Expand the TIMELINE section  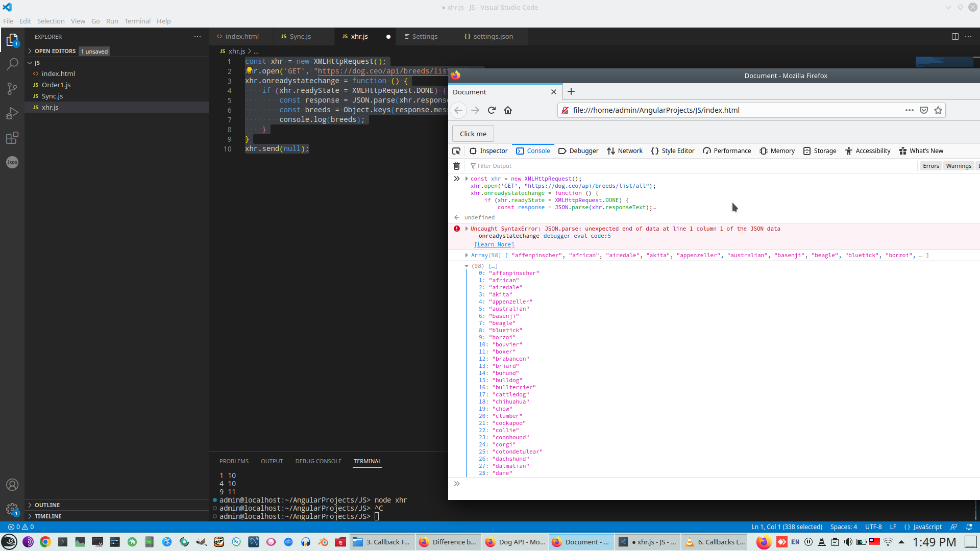[48, 516]
